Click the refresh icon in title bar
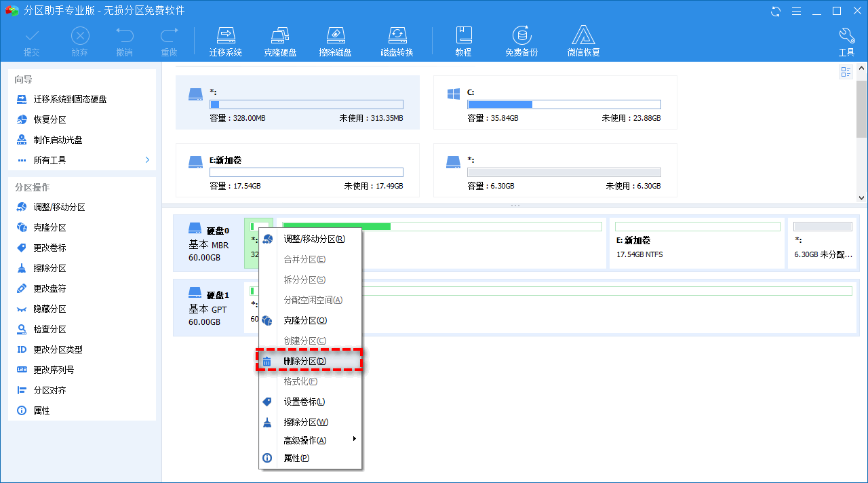The height and width of the screenshot is (483, 868). (x=776, y=11)
